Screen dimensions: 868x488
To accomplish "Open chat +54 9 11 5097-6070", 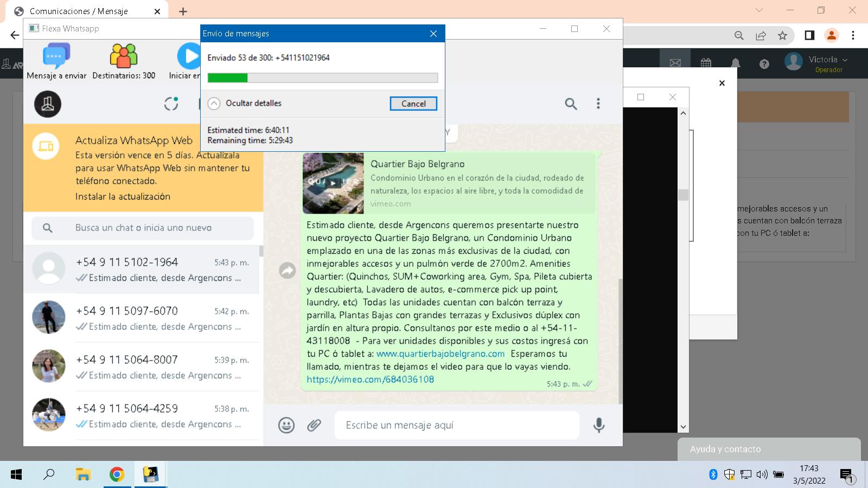I will (141, 318).
